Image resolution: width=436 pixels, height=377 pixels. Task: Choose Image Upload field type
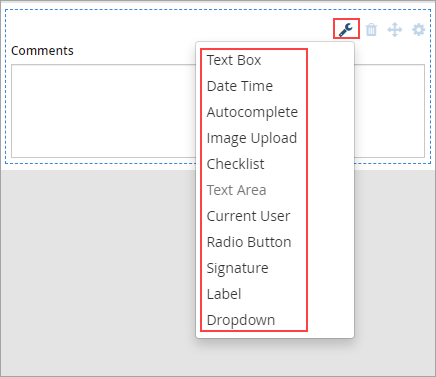[x=252, y=138]
